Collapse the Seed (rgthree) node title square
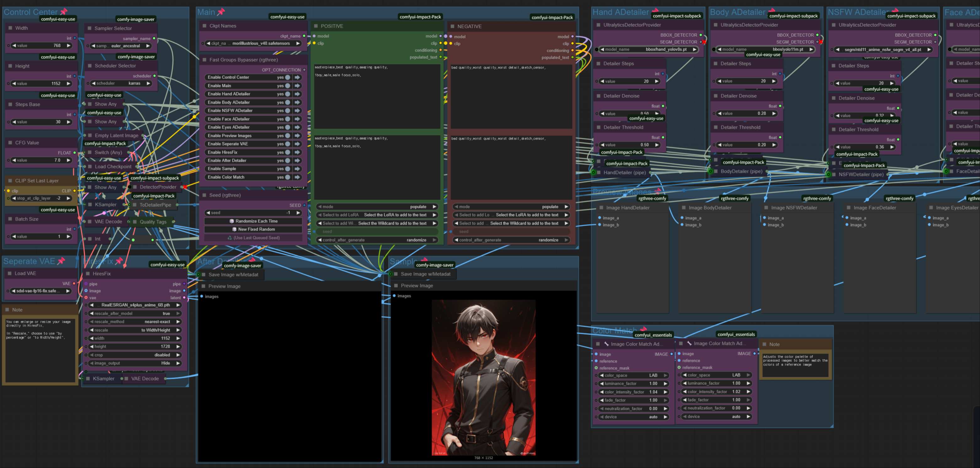 coord(204,195)
